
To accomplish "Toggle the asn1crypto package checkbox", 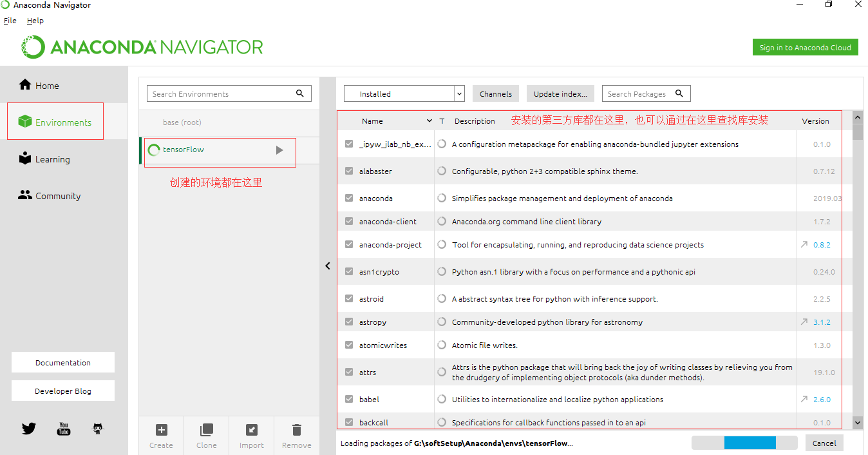I will [x=349, y=272].
